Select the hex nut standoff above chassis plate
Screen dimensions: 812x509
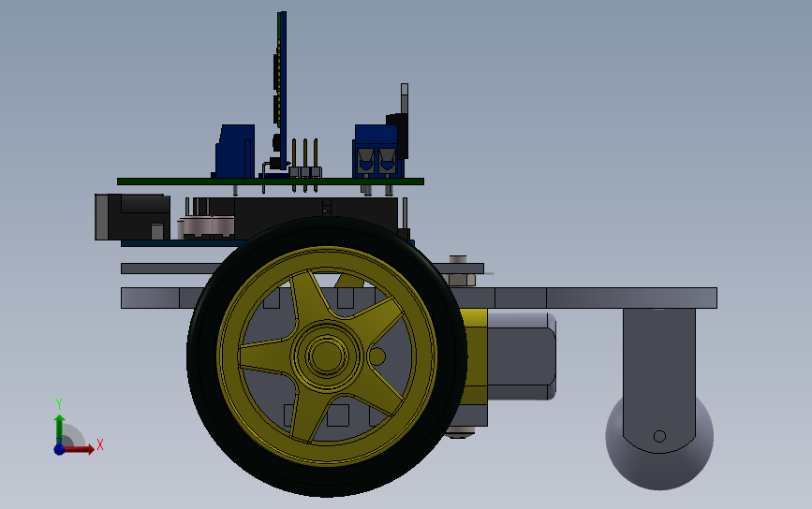[461, 280]
